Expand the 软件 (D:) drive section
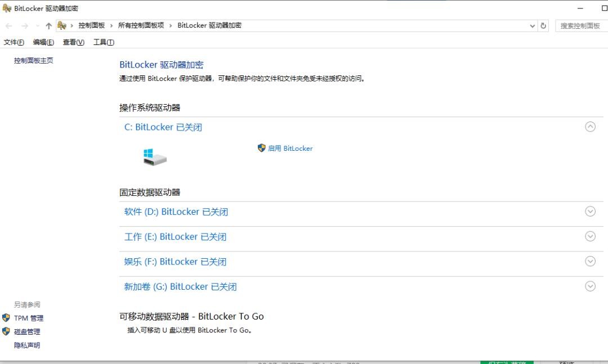This screenshot has height=364, width=608. [590, 212]
